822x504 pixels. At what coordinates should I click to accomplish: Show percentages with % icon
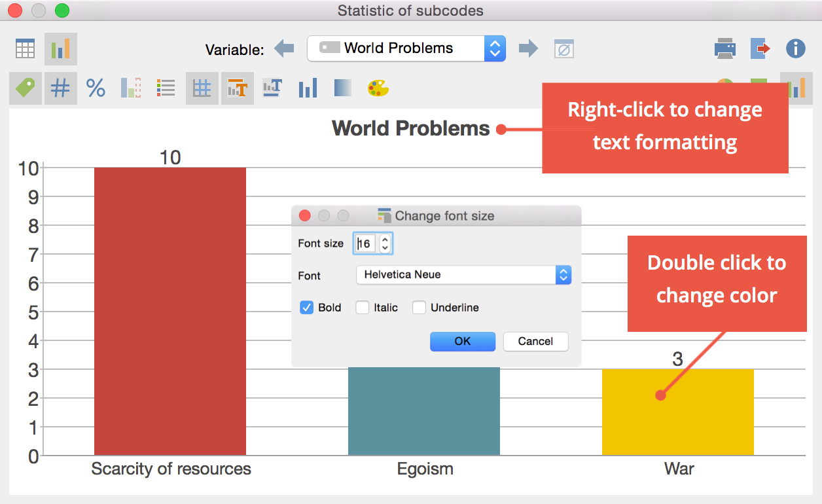pos(96,88)
